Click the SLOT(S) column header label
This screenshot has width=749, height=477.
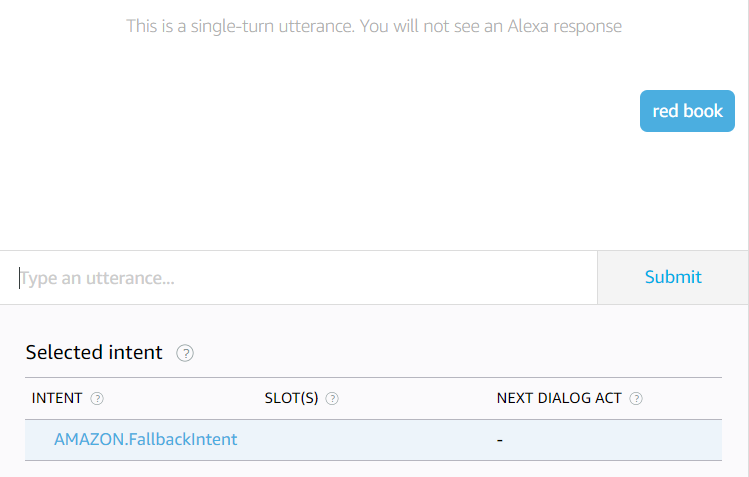[x=291, y=398]
